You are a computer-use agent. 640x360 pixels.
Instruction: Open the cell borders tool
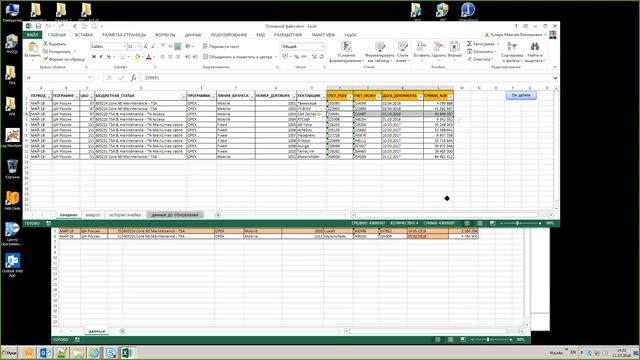click(x=122, y=57)
